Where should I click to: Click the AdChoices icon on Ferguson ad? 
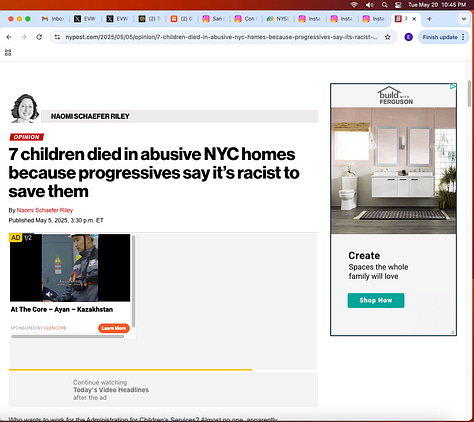coord(453,87)
